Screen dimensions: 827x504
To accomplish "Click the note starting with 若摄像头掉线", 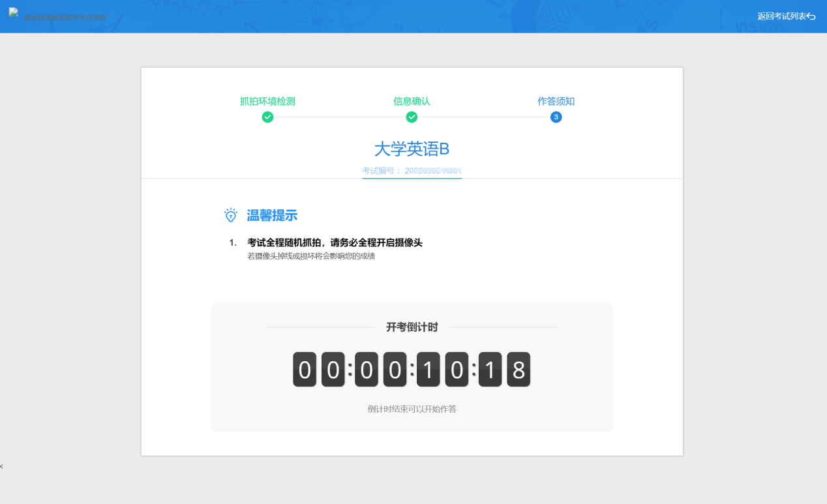I will 311,256.
